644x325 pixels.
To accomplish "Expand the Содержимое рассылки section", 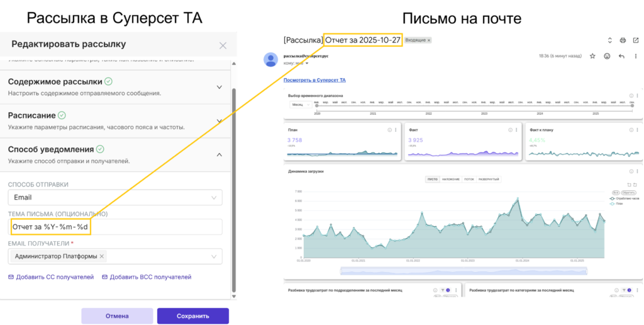I will tap(219, 87).
